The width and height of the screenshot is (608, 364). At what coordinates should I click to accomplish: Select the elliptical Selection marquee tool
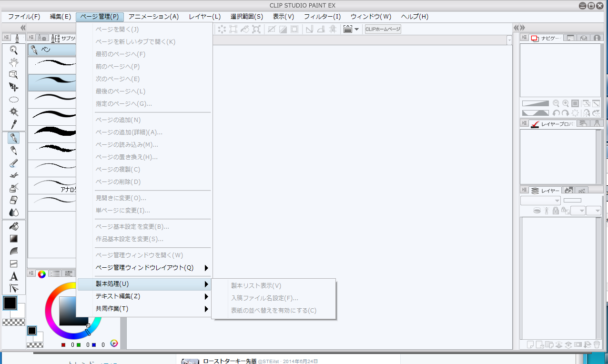[x=14, y=100]
